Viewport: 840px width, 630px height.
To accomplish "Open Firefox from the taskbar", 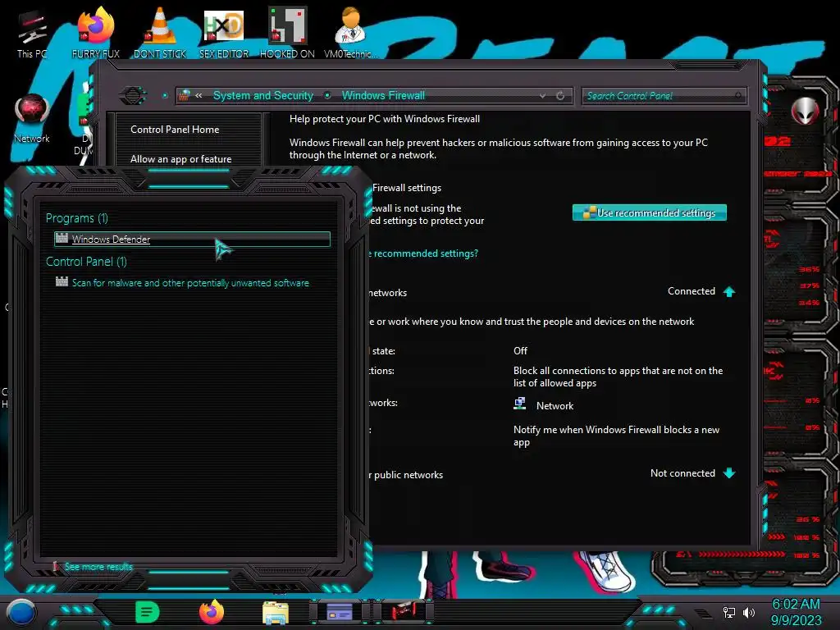I will click(212, 612).
